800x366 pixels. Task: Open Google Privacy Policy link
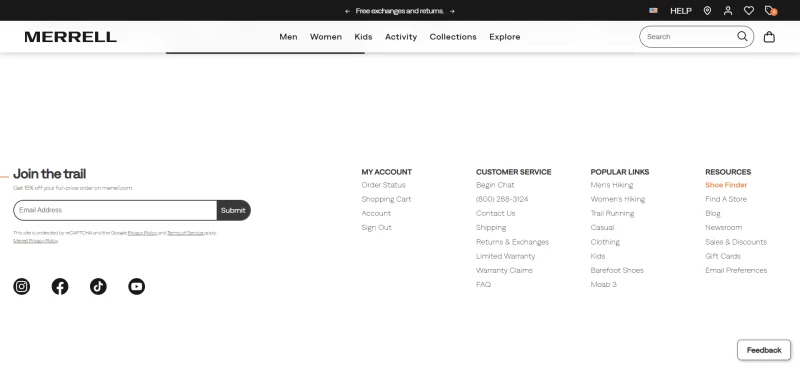pyautogui.click(x=142, y=233)
